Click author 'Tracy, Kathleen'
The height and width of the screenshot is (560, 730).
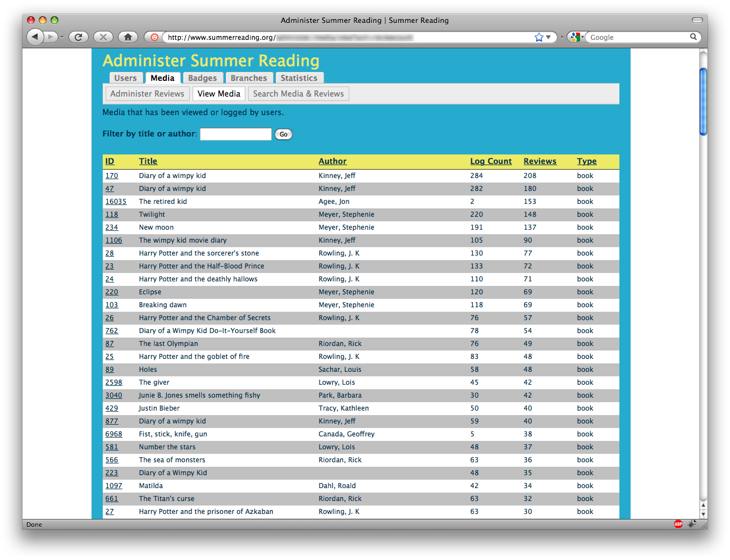pyautogui.click(x=344, y=408)
